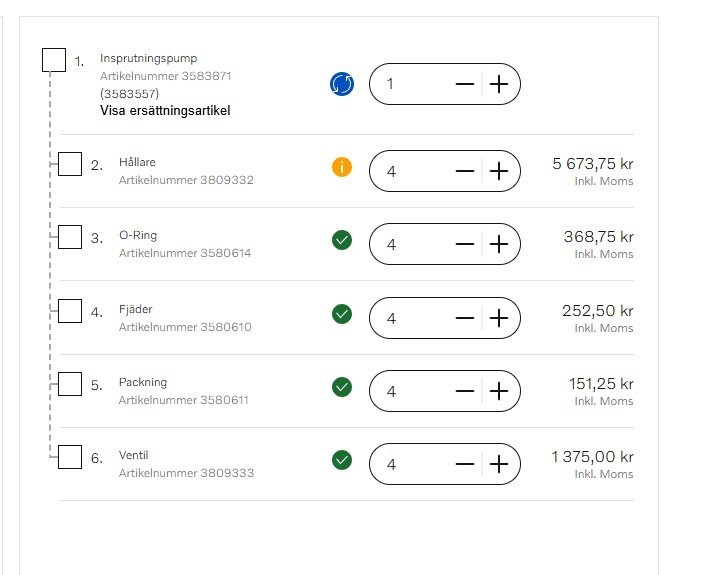Decrease Ventil quantity with minus icon

pos(465,464)
